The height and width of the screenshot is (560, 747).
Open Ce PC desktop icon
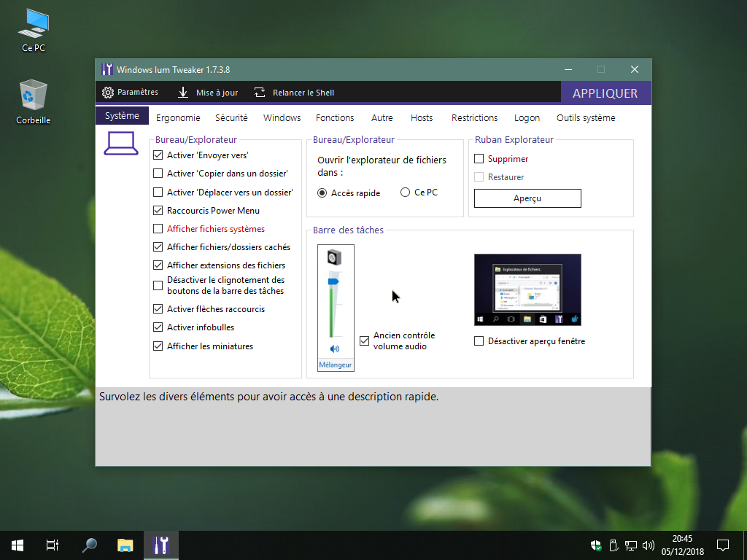tap(34, 30)
